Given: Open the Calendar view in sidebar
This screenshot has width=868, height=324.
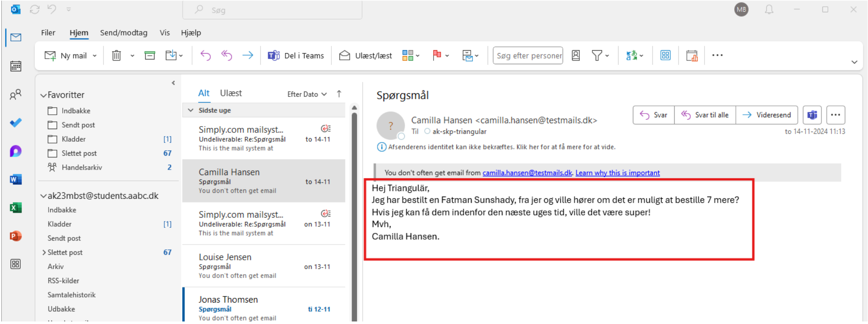Looking at the screenshot, I should (x=16, y=66).
